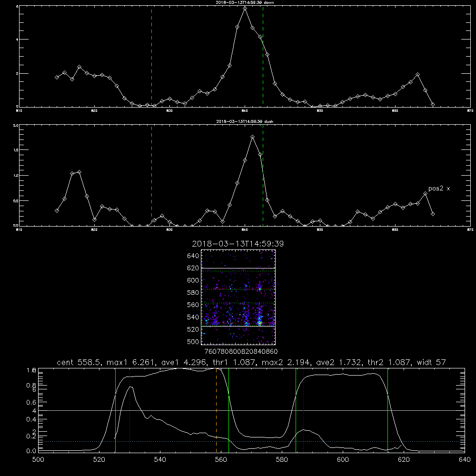Viewport: 476px width, 476px height.
Task: Select spectrogram y-axis label 520
Action: 193,329
